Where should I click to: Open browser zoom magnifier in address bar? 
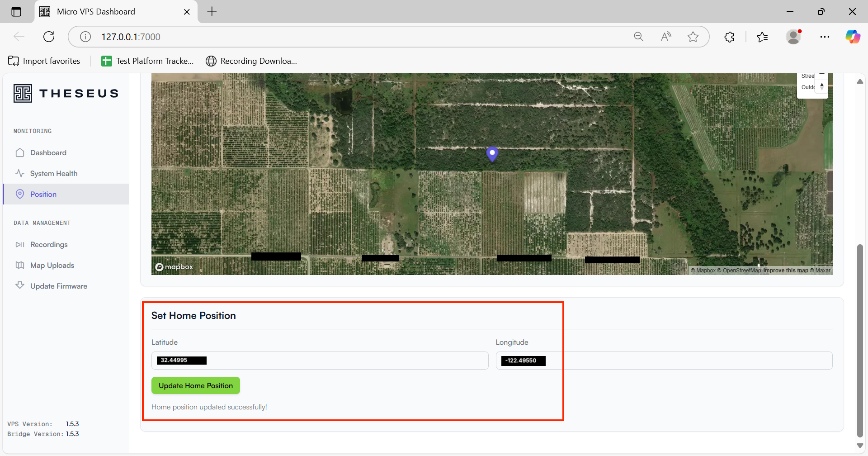[x=638, y=37]
